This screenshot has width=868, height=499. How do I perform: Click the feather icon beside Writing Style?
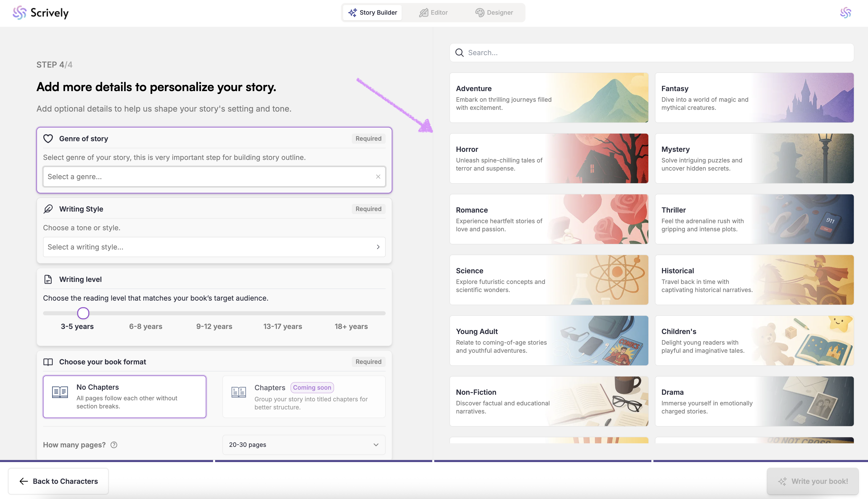(48, 209)
